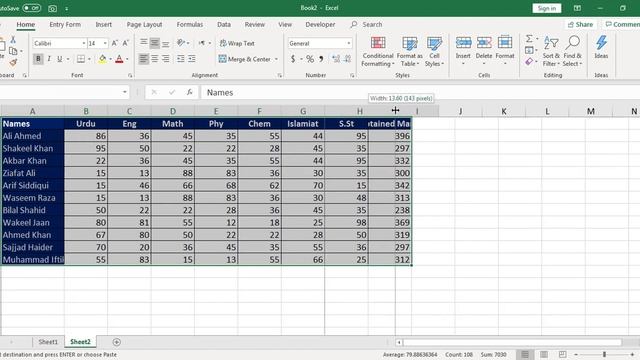Increase the cell indent
This screenshot has height=360, width=640.
click(191, 59)
